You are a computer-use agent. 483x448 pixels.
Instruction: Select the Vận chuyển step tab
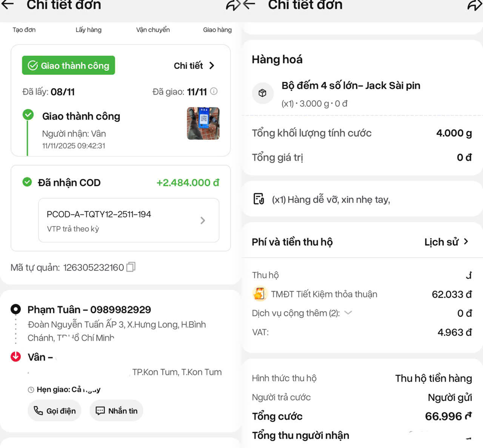tap(153, 30)
